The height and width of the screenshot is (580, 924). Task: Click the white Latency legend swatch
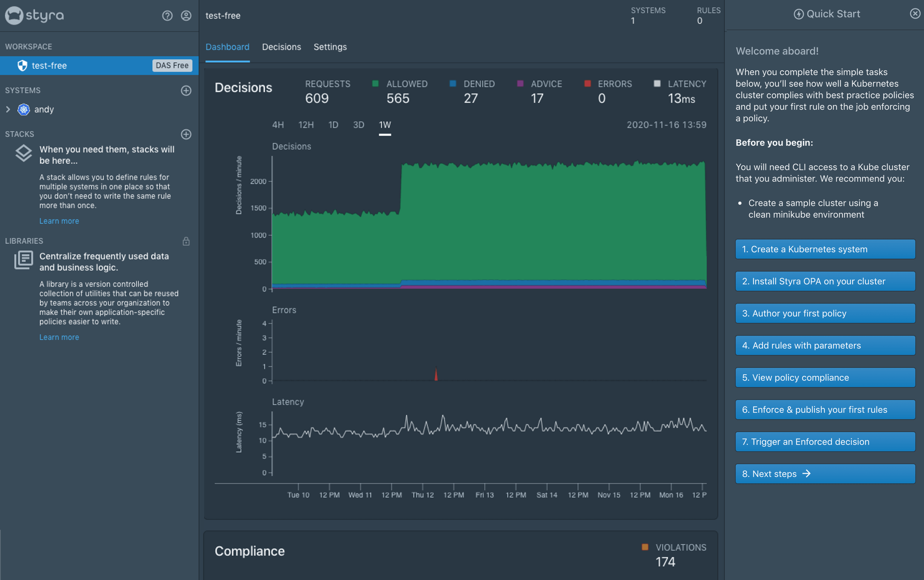click(x=657, y=84)
